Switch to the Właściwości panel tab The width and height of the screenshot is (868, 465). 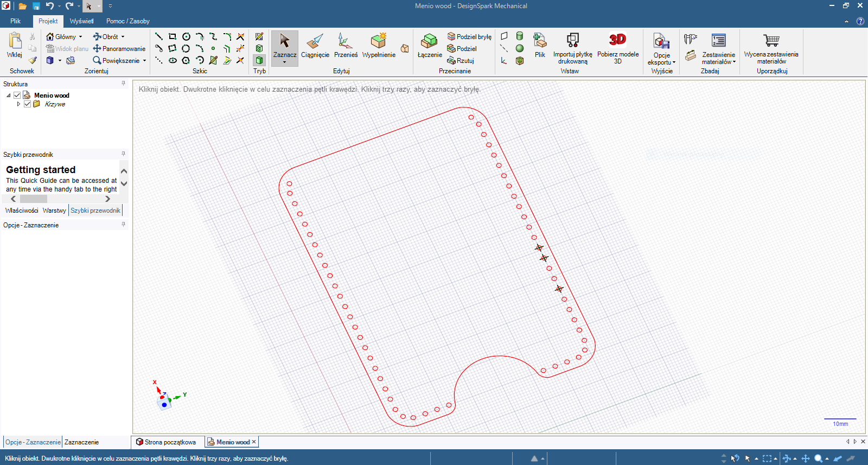[x=22, y=211]
